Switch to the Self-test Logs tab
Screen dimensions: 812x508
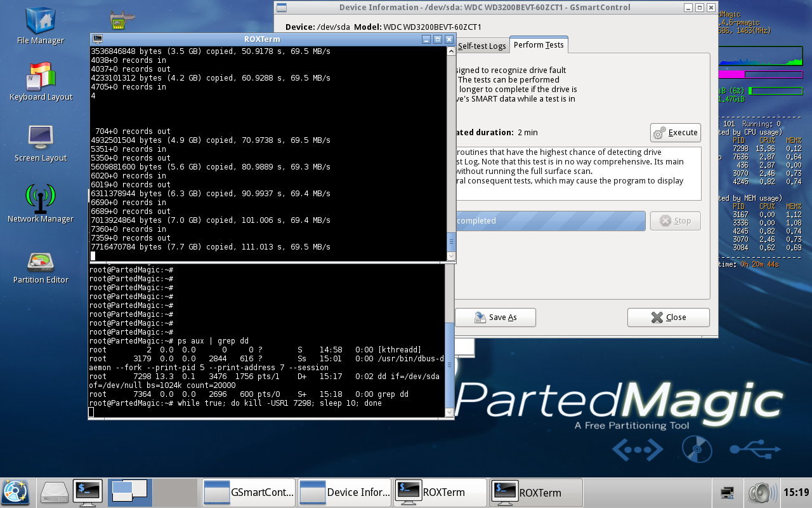pos(481,46)
